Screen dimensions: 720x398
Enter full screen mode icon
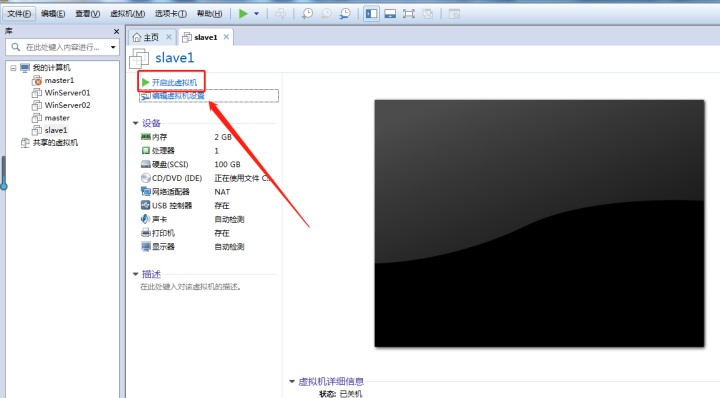coord(409,14)
